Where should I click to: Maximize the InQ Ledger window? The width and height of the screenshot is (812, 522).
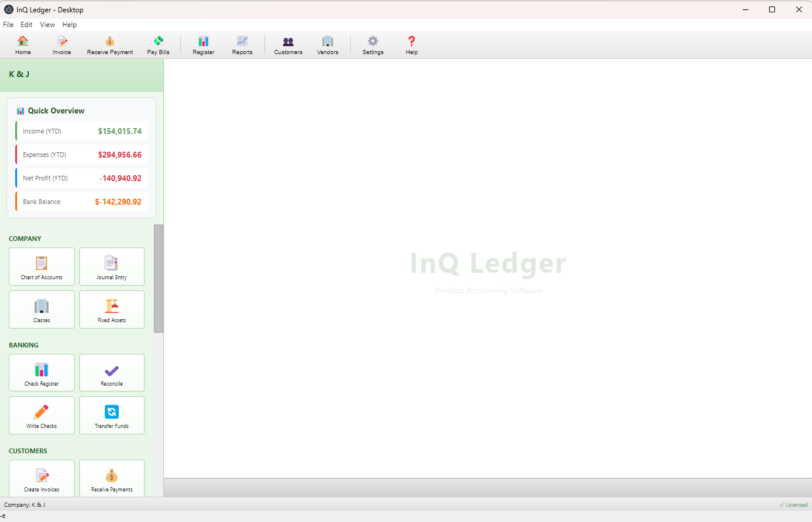(772, 9)
